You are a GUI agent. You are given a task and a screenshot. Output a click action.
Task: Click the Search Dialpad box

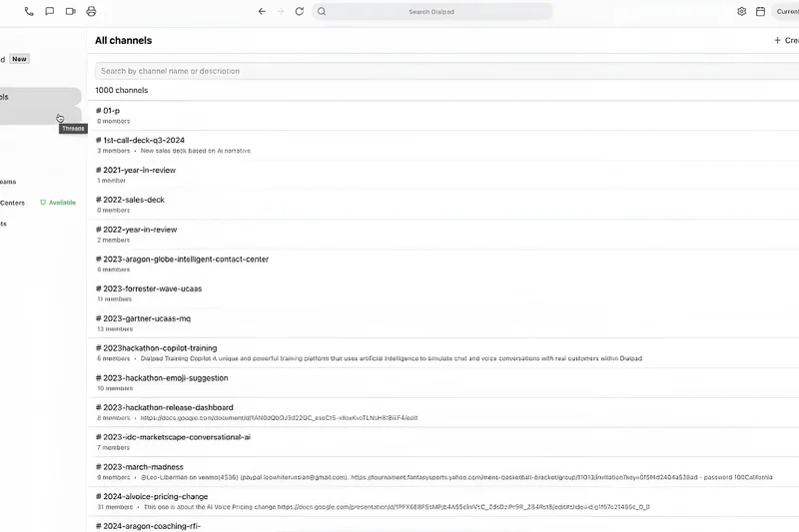pyautogui.click(x=431, y=12)
